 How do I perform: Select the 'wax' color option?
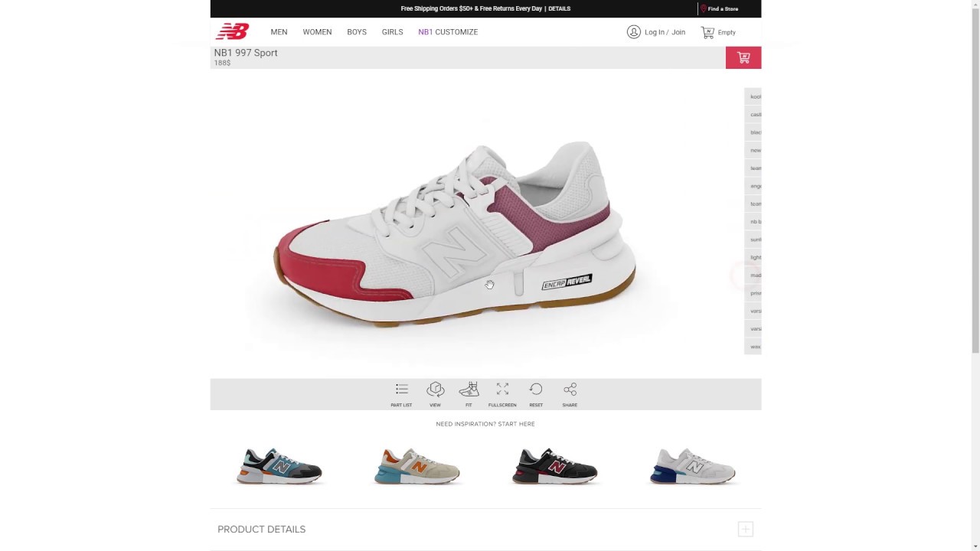[x=753, y=347]
